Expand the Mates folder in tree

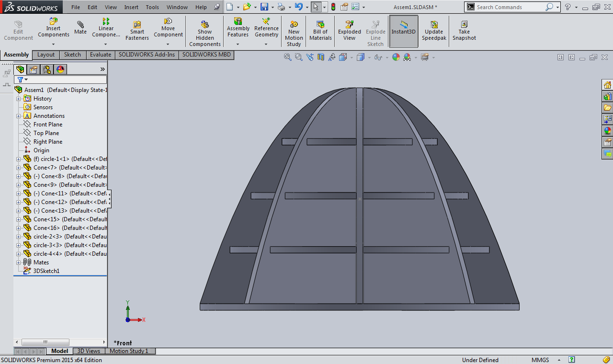click(x=19, y=262)
